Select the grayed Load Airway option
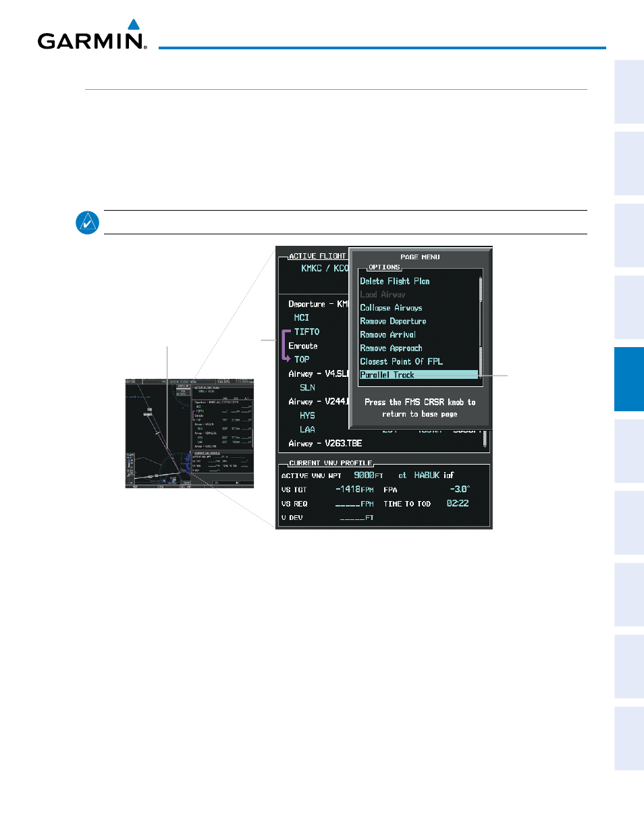 [x=383, y=294]
